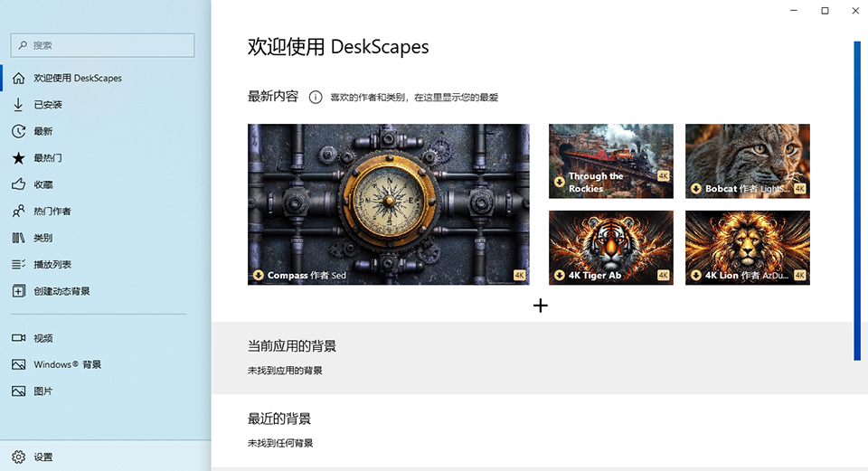
Task: Click the download arrow icon for 已安装
Action: click(x=18, y=105)
